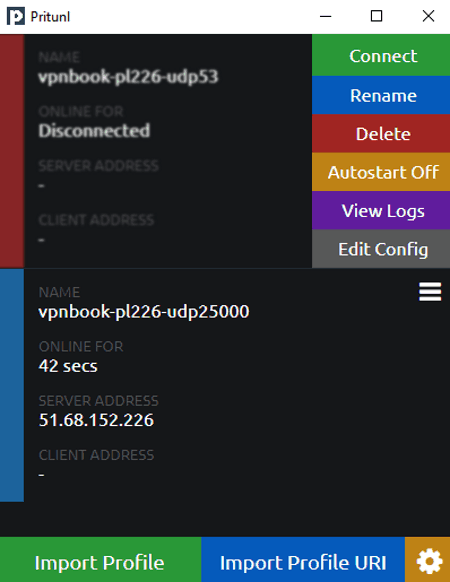Image resolution: width=450 pixels, height=582 pixels.
Task: Open Edit Config for udp53 profile
Action: [x=381, y=249]
